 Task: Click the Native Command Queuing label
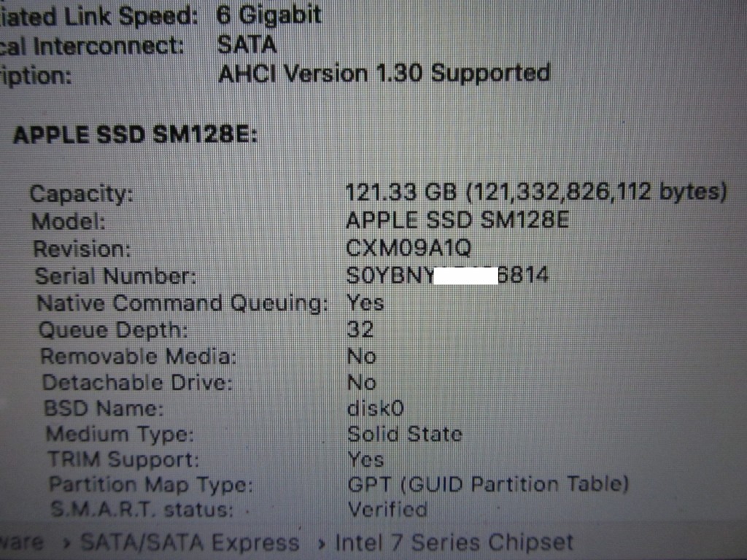click(x=183, y=303)
